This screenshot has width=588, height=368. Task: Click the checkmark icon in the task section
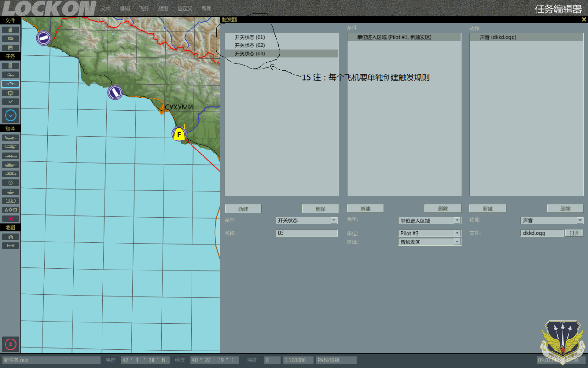coord(11,102)
